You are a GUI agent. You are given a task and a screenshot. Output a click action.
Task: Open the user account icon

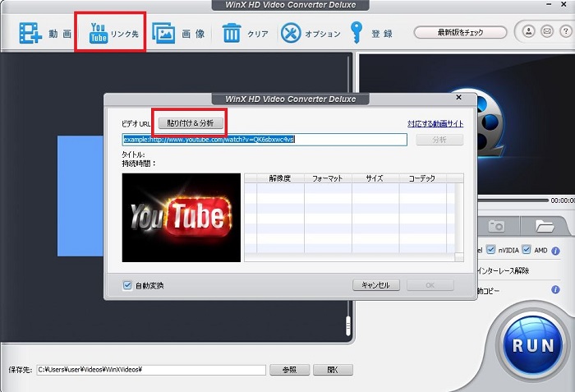pyautogui.click(x=528, y=31)
